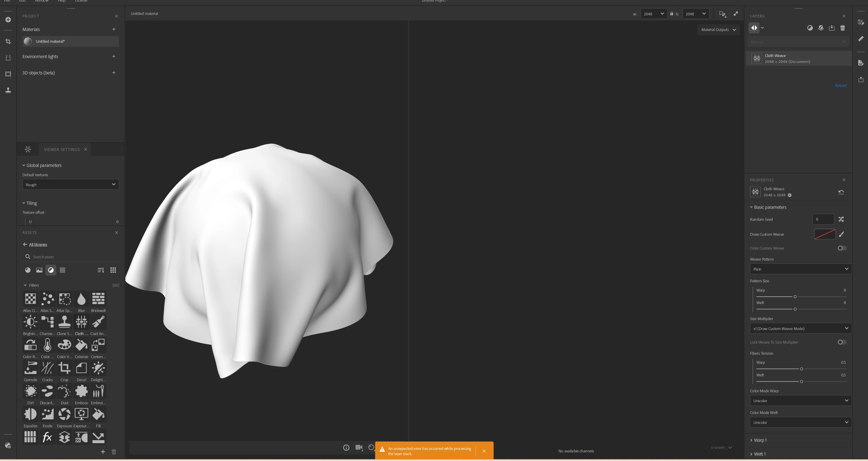Toggle Color Custom Weave switch
The width and height of the screenshot is (868, 461).
(842, 248)
